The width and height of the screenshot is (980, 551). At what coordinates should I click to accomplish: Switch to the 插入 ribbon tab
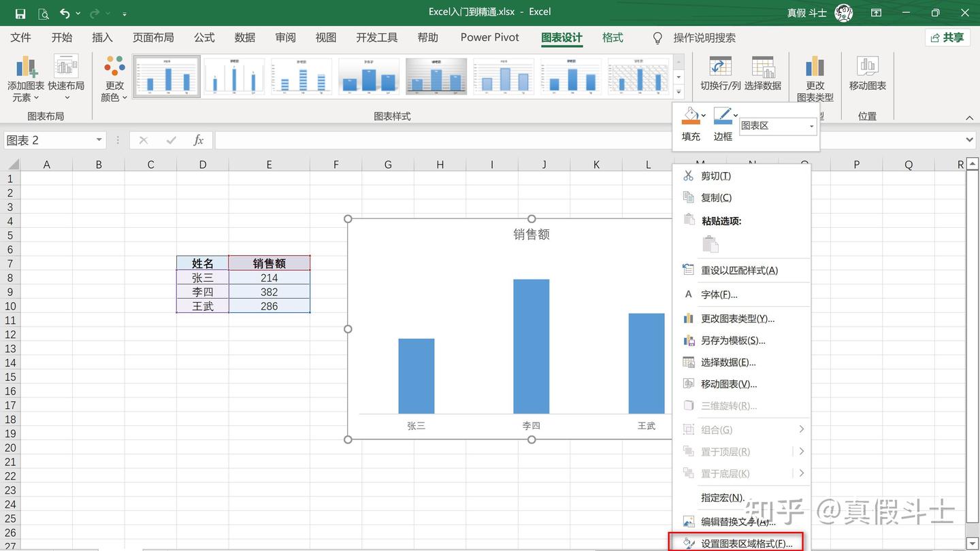click(x=103, y=37)
